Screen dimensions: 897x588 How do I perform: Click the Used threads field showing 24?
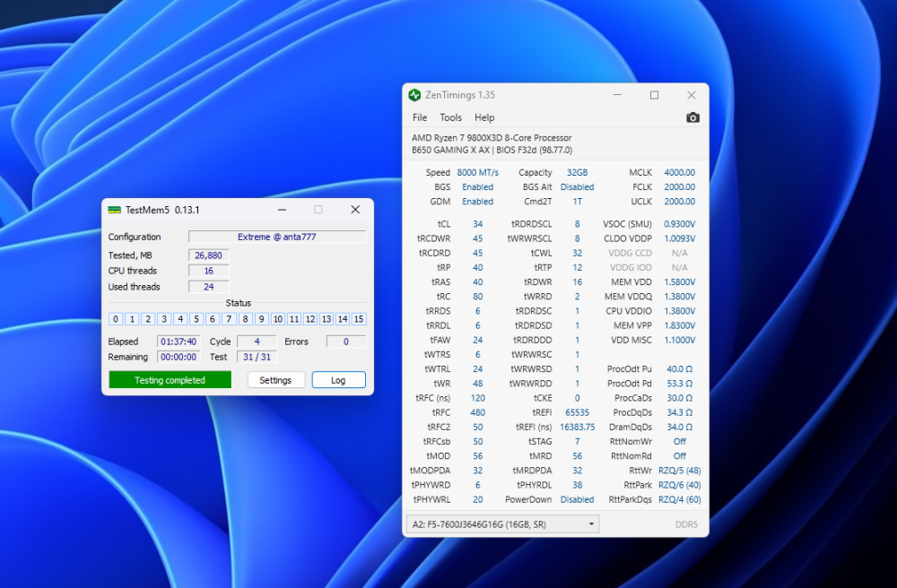[208, 287]
